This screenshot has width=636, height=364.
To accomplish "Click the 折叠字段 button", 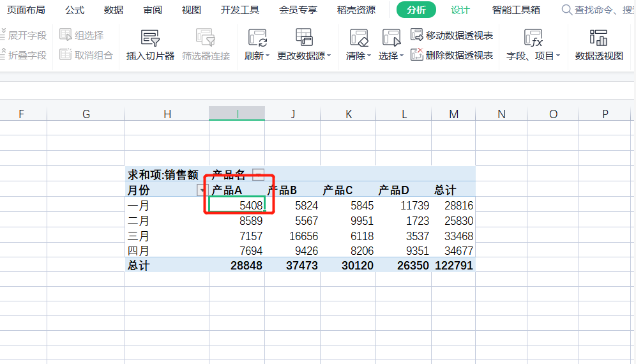I will (x=24, y=56).
